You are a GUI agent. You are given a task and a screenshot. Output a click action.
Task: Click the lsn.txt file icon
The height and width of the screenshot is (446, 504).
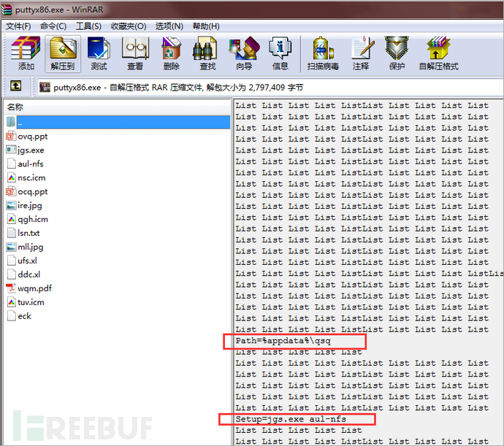11,233
